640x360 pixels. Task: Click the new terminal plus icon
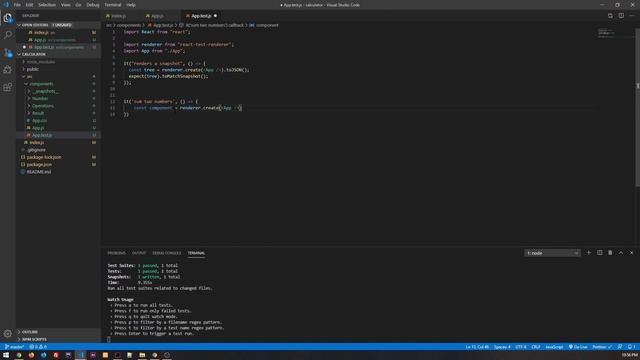(589, 253)
